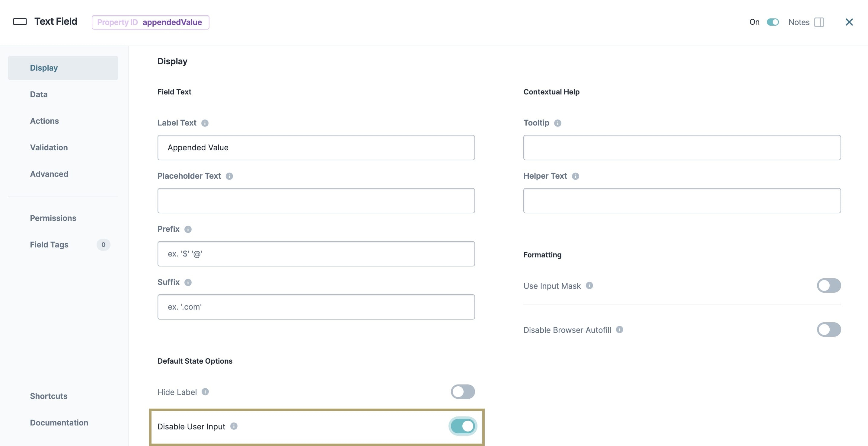Click the Notes label in header
This screenshot has width=868, height=446.
799,22
